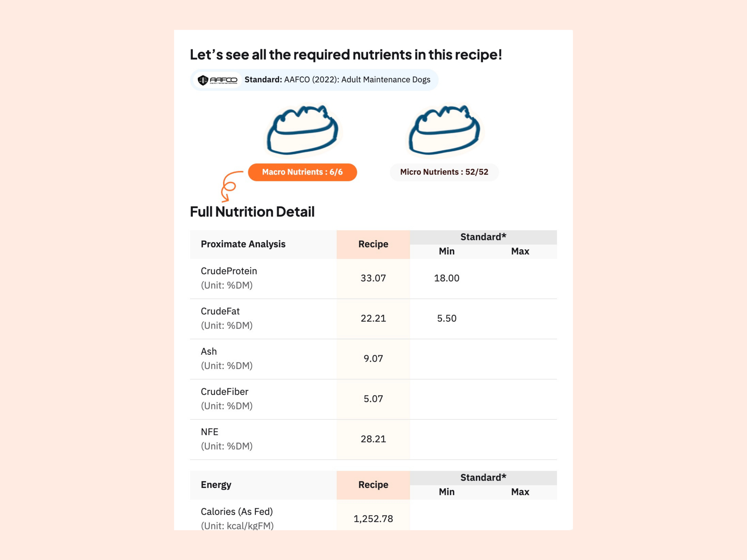
Task: Select the Ash row label
Action: click(209, 351)
